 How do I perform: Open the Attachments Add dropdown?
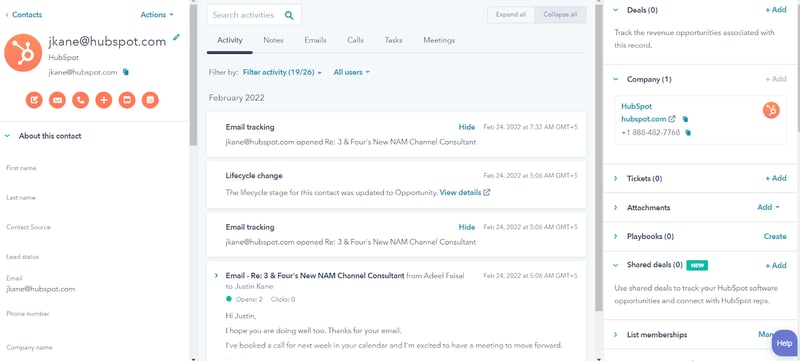click(x=768, y=208)
